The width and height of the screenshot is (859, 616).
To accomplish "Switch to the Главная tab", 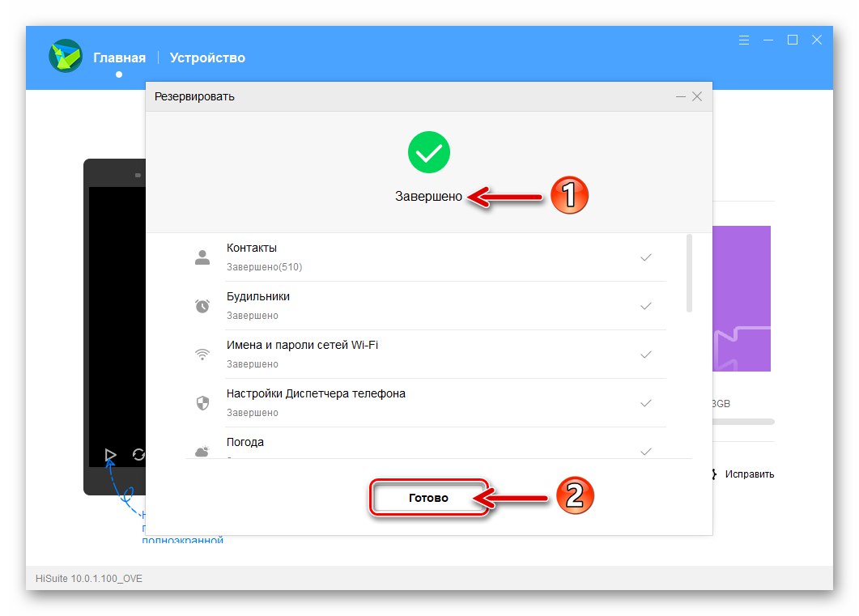I will (x=120, y=57).
